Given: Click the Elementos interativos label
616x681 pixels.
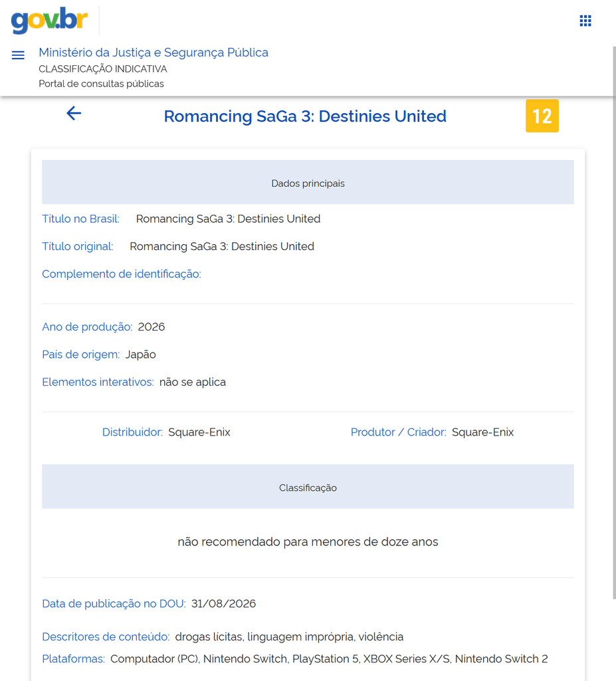Looking at the screenshot, I should 98,382.
